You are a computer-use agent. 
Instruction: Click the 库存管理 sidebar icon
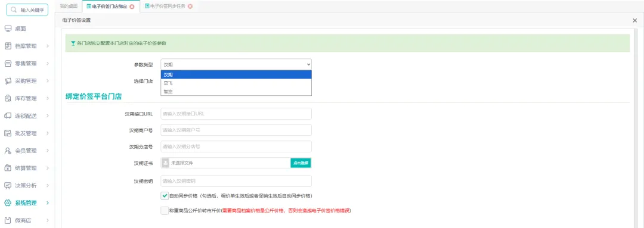[x=7, y=98]
